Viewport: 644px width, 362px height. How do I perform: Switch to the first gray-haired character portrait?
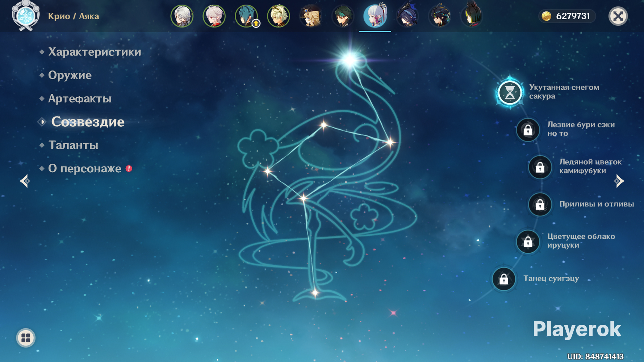182,16
